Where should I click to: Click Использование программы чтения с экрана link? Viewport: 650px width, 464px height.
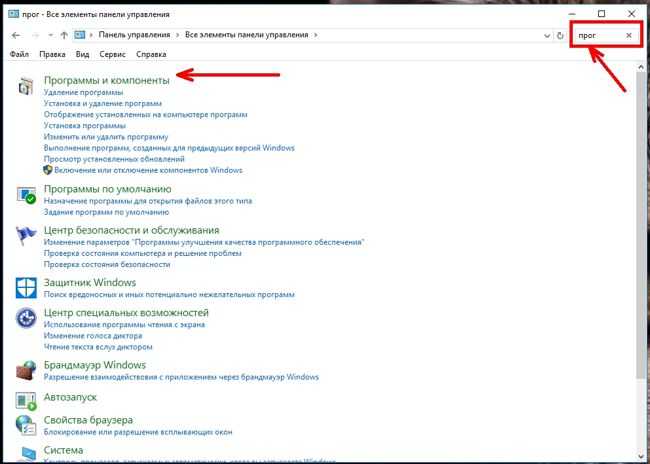[x=124, y=325]
